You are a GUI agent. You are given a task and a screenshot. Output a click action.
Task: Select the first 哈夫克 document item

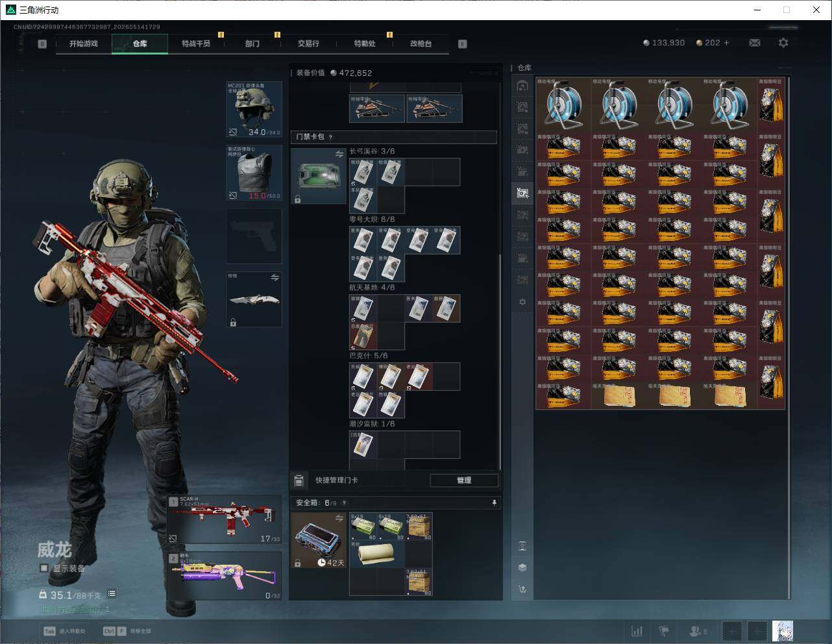pos(618,395)
